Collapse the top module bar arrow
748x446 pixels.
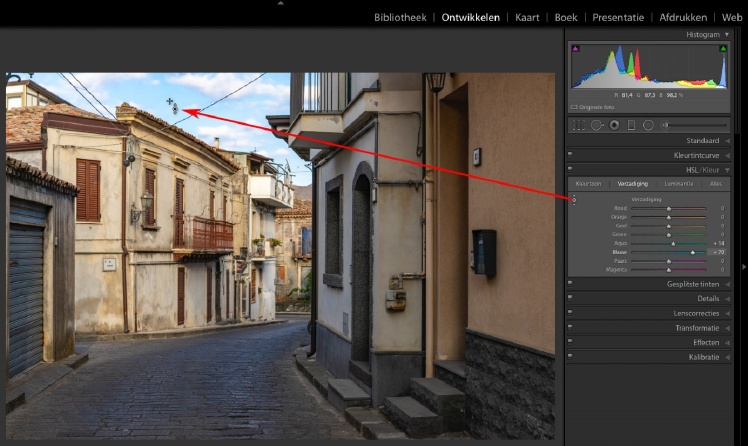280,3
